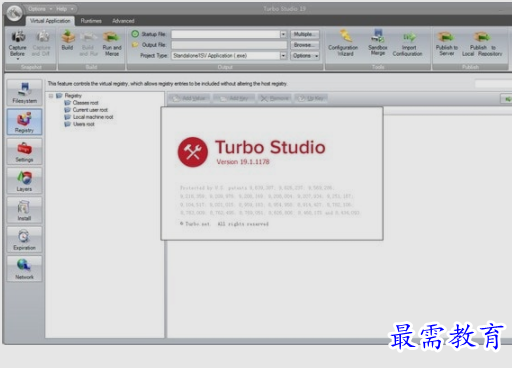The height and width of the screenshot is (368, 512).
Task: Click the Remove button in registry toolbar
Action: pyautogui.click(x=275, y=98)
